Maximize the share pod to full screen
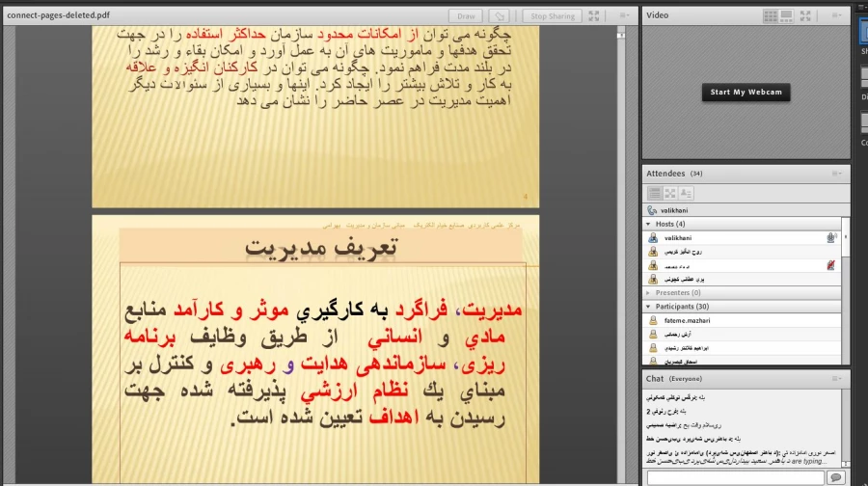Image resolution: width=868 pixels, height=486 pixels. (594, 15)
